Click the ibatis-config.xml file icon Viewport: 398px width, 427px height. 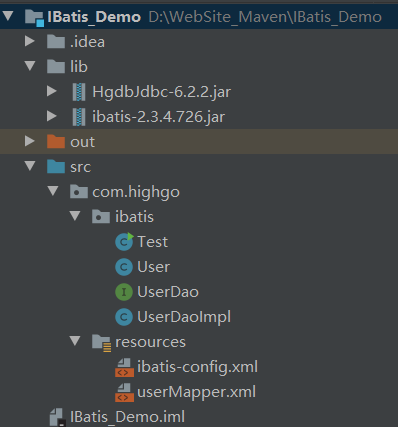tap(124, 368)
